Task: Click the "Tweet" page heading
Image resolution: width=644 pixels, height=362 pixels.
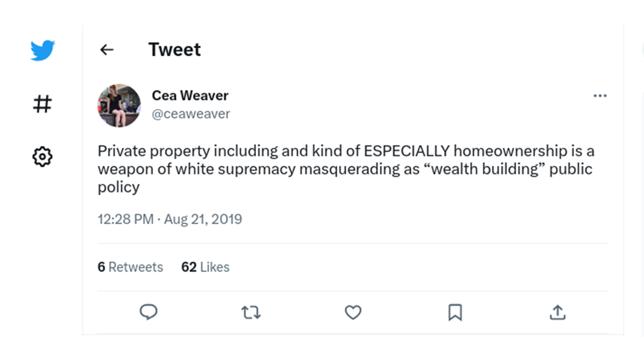Action: click(174, 50)
